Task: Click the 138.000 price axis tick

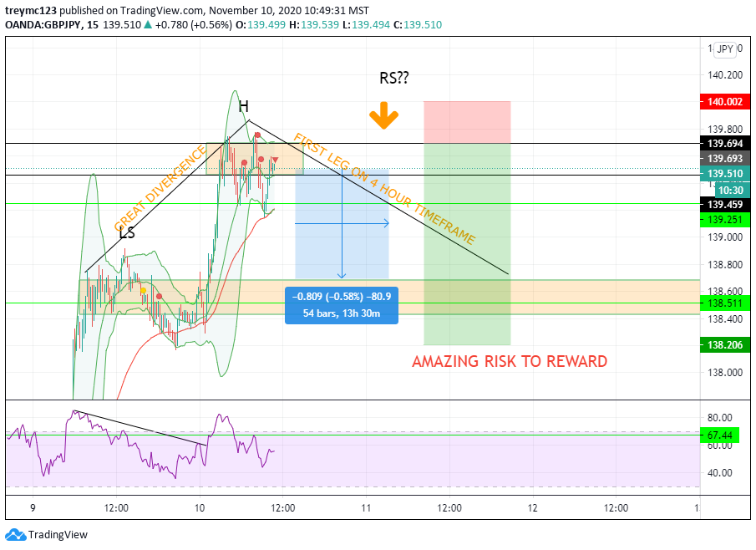Action: coord(724,373)
